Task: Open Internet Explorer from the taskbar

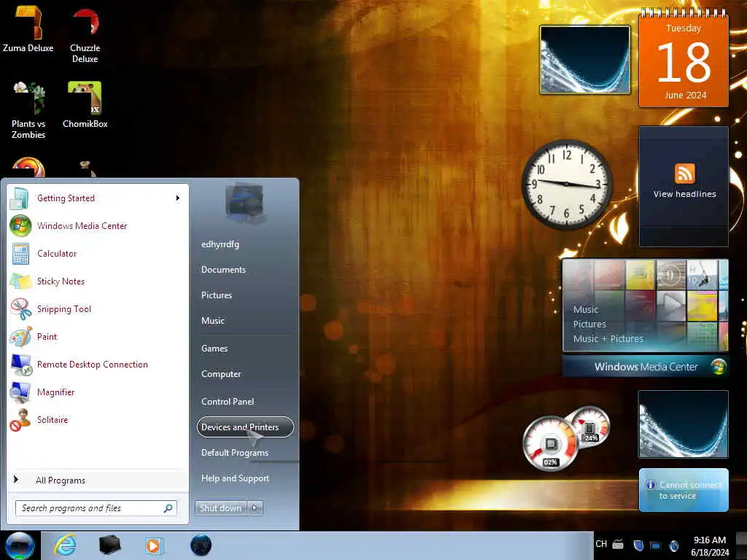Action: point(65,545)
